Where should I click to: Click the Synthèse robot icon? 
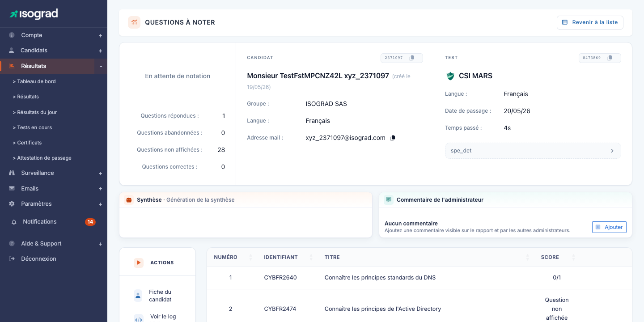point(129,200)
